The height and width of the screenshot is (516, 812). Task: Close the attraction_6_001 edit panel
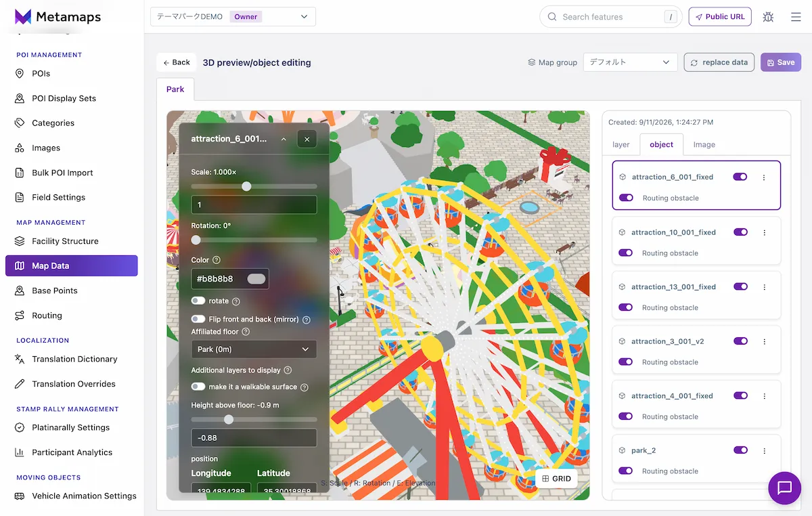pos(307,139)
